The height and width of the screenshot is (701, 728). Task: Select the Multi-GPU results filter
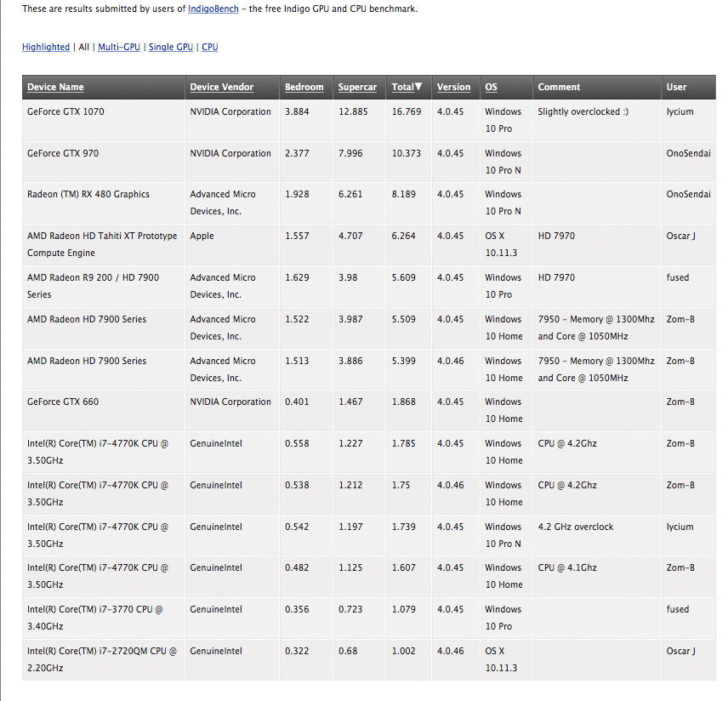(x=119, y=48)
